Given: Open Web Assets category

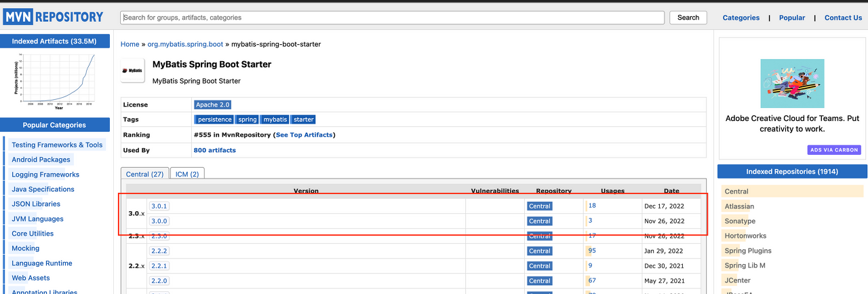Looking at the screenshot, I should pyautogui.click(x=31, y=278).
